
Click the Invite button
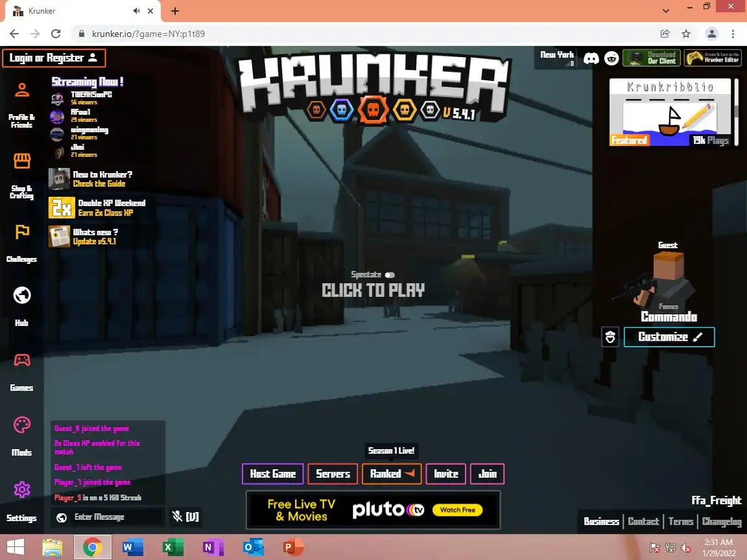point(445,474)
